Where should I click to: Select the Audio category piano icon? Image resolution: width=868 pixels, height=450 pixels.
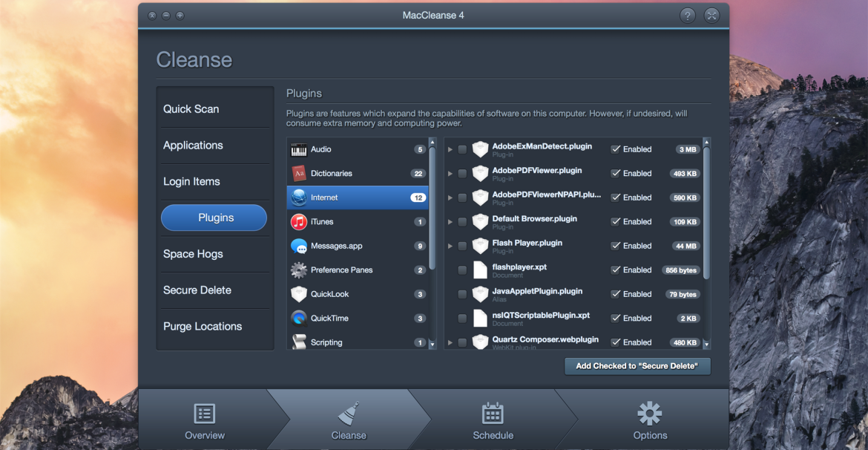[x=299, y=150]
